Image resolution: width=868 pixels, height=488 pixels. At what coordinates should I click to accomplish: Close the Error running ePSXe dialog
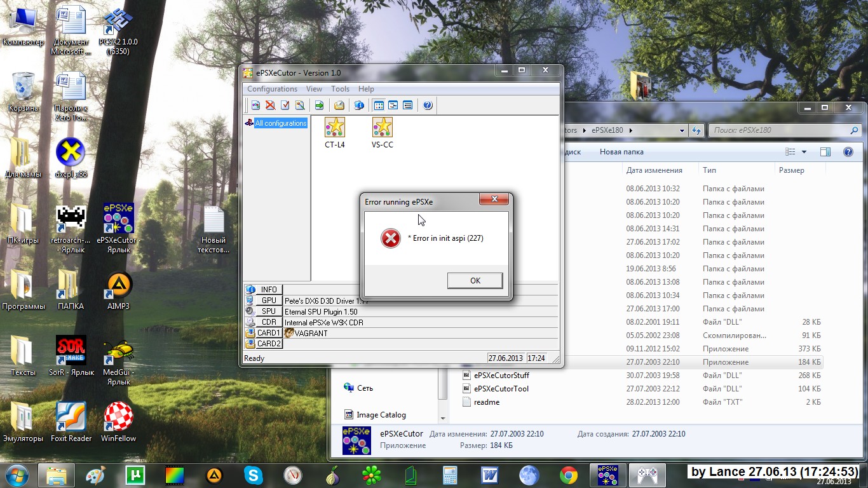[x=494, y=200]
